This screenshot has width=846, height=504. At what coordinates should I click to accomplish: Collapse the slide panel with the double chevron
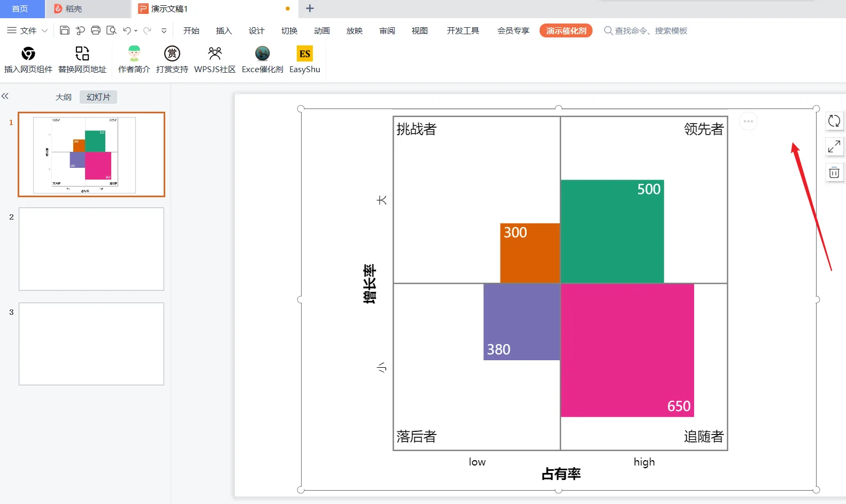pyautogui.click(x=5, y=96)
